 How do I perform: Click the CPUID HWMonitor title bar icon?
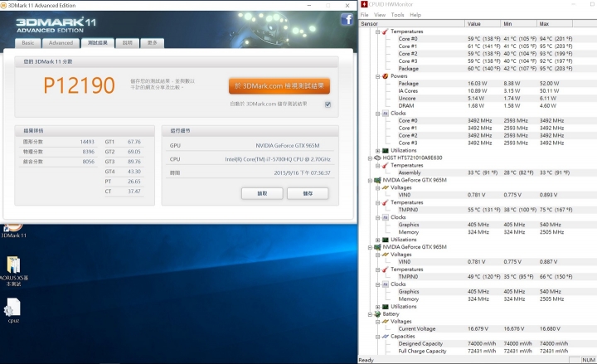point(364,4)
